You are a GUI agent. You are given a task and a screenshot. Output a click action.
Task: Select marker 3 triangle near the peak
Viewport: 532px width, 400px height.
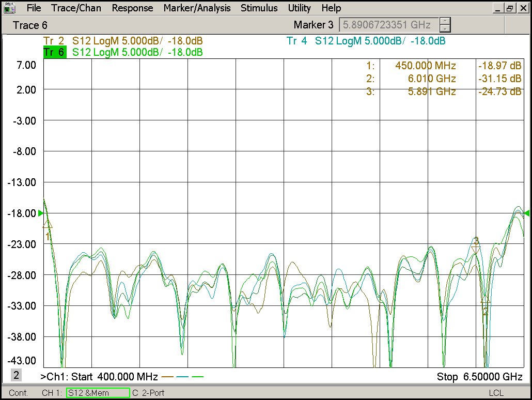click(476, 249)
